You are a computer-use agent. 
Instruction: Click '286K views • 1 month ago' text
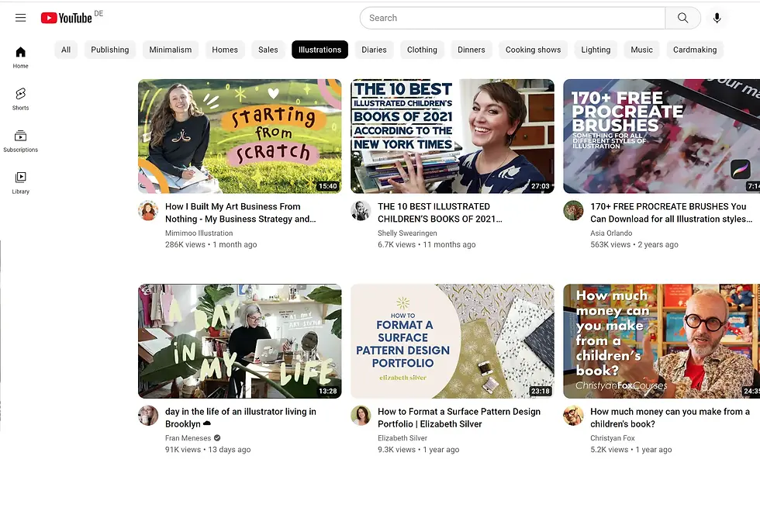click(x=211, y=245)
